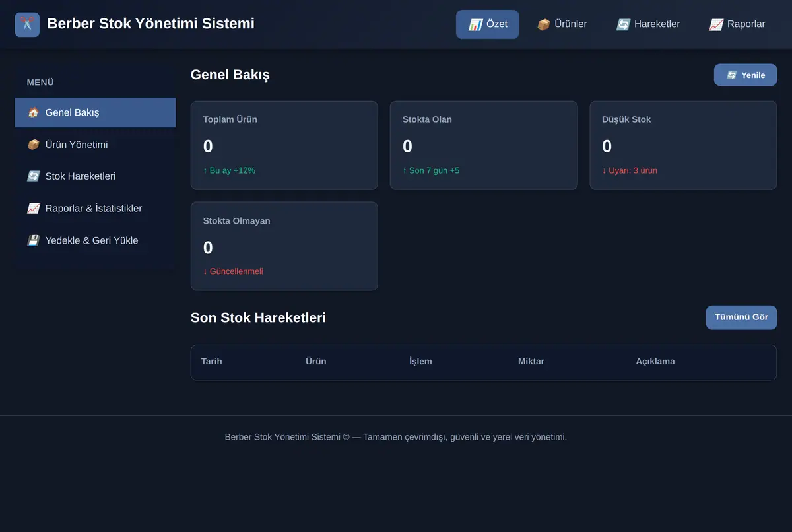Go to the Hareketler tab
This screenshot has height=532, width=792.
tap(648, 24)
